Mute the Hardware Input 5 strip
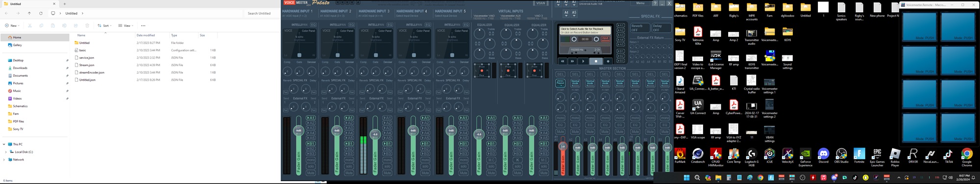This screenshot has height=184, width=980. (x=464, y=173)
